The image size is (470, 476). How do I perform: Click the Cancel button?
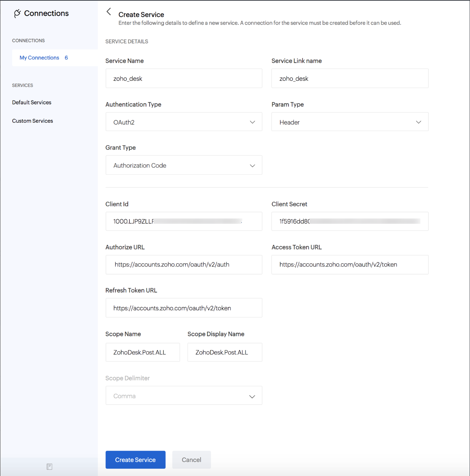(191, 459)
